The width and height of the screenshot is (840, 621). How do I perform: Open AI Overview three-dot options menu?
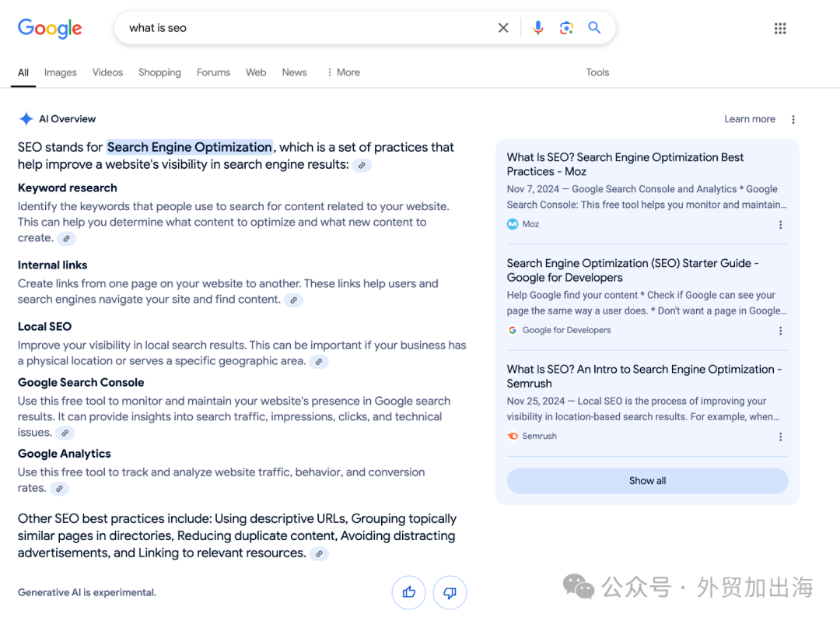793,120
